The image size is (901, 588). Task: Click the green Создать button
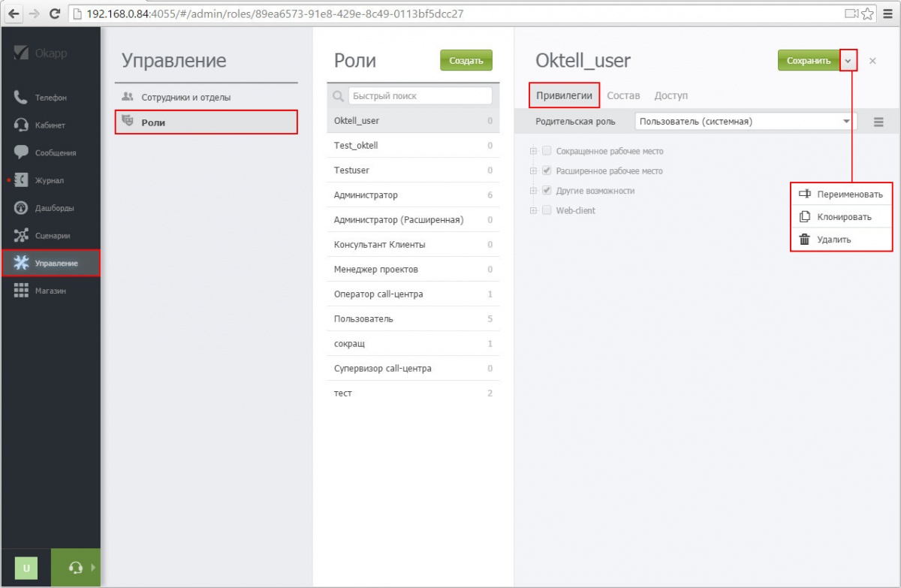(x=466, y=61)
